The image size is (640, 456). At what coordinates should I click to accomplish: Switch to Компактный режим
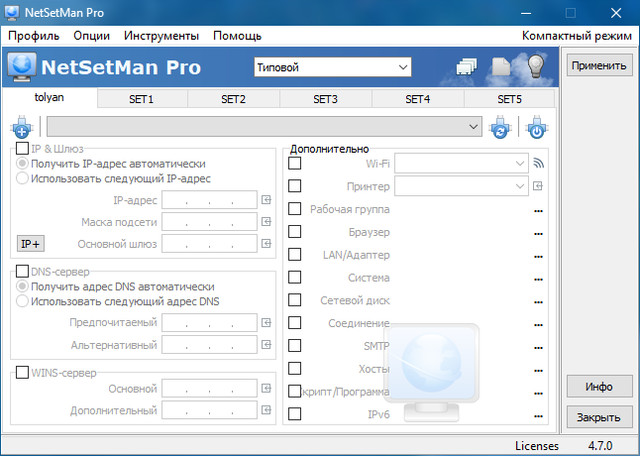[x=575, y=36]
